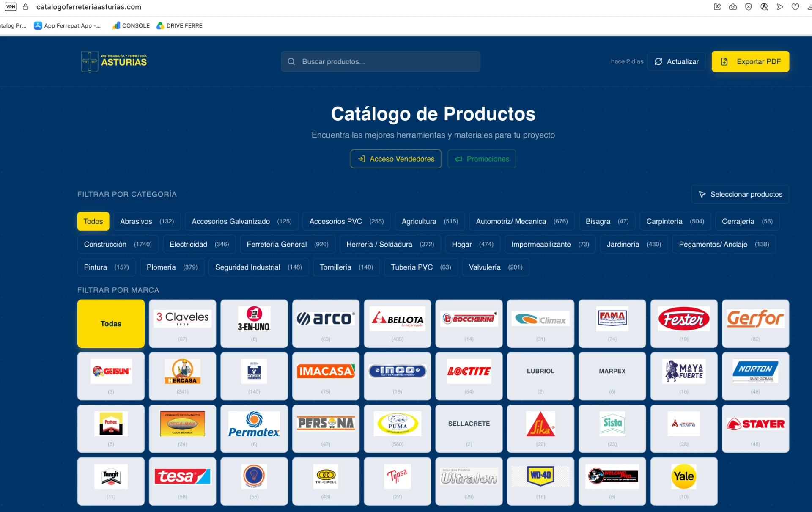
Task: Select the Maya Fuerte brand logo
Action: tap(684, 376)
